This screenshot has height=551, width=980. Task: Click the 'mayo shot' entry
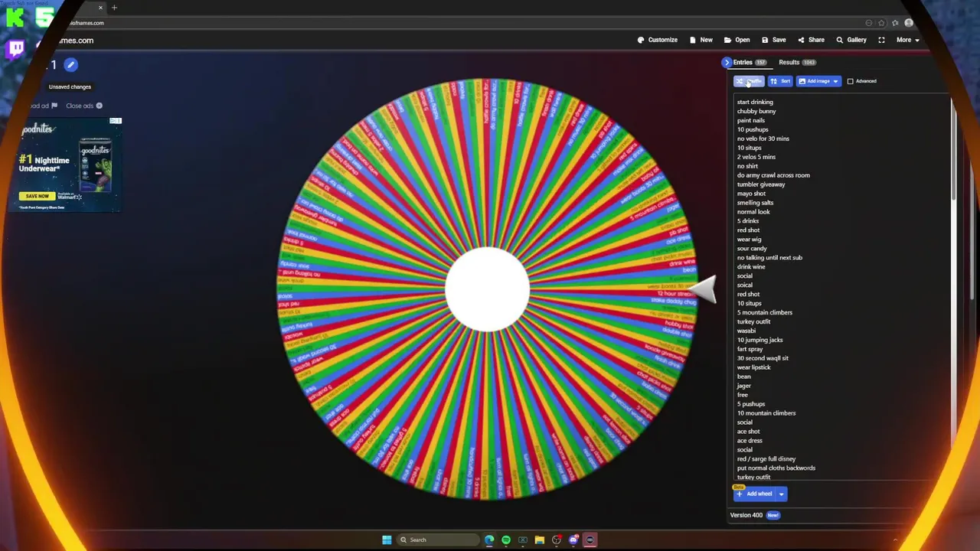pyautogui.click(x=751, y=194)
